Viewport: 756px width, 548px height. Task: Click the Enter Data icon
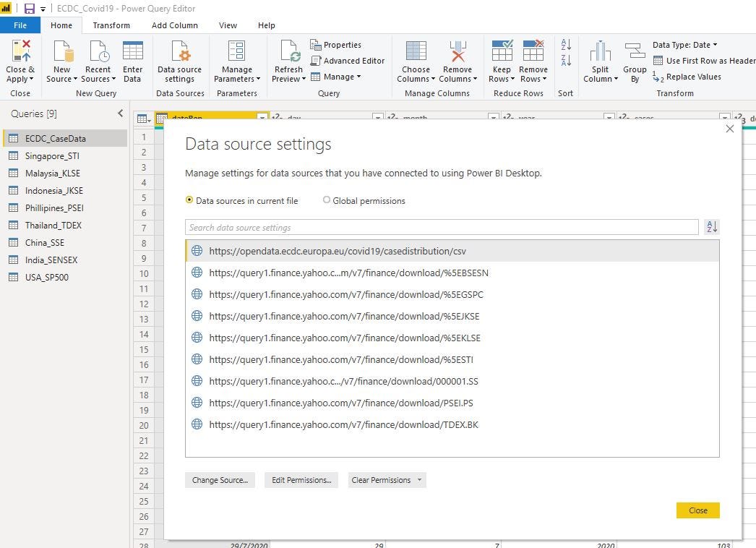click(132, 51)
